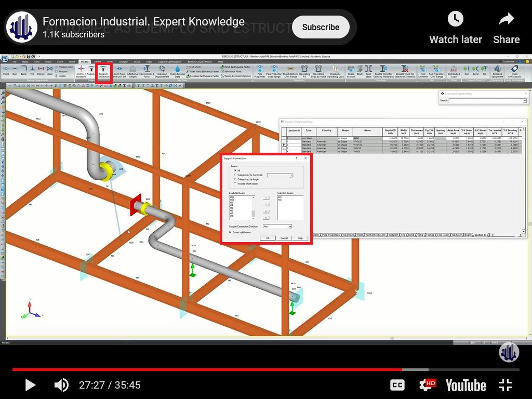Choose the Concentrated Force tool
Image resolution: width=532 pixels, height=399 pixels.
[147, 72]
